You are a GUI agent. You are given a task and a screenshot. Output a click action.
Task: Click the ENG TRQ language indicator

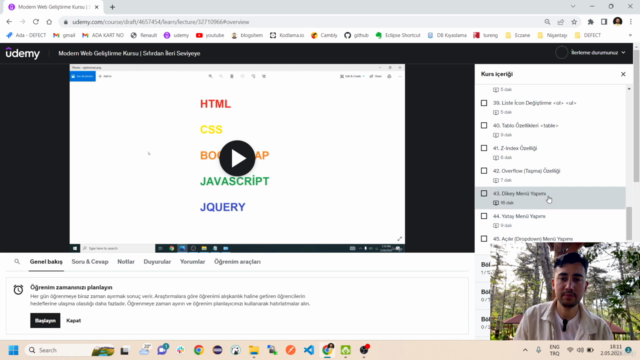pyautogui.click(x=554, y=350)
